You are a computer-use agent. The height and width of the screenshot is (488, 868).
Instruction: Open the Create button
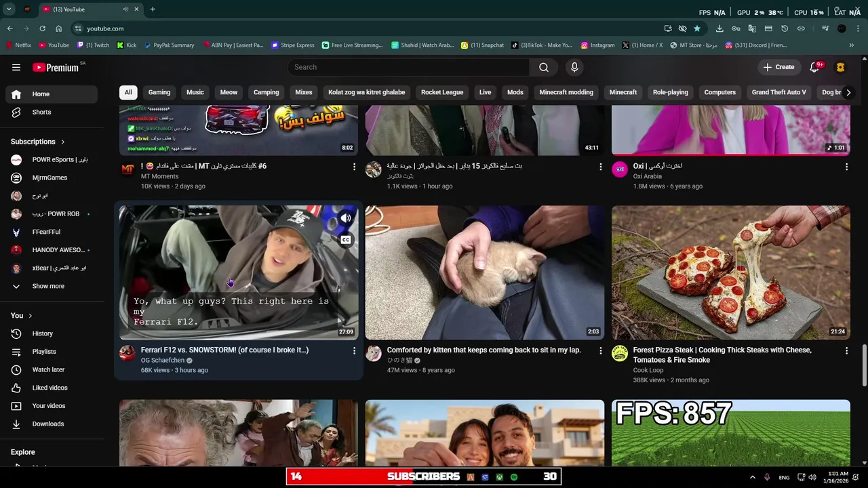(x=778, y=67)
